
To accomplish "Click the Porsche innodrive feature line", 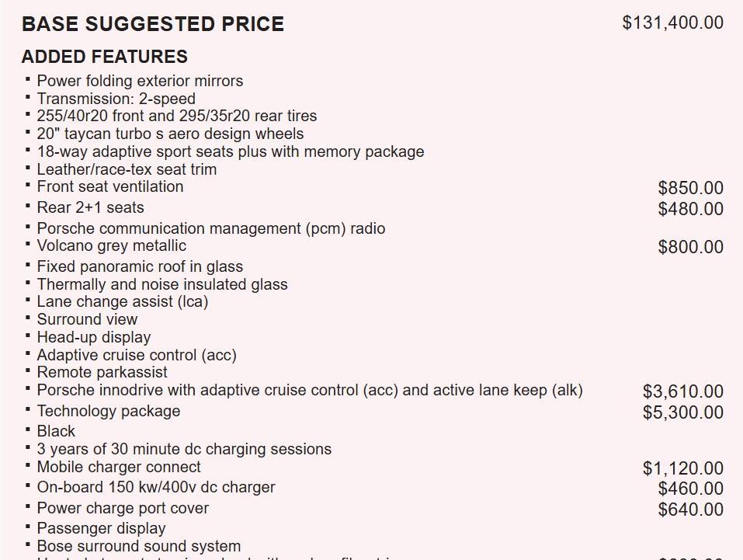I will pyautogui.click(x=309, y=390).
